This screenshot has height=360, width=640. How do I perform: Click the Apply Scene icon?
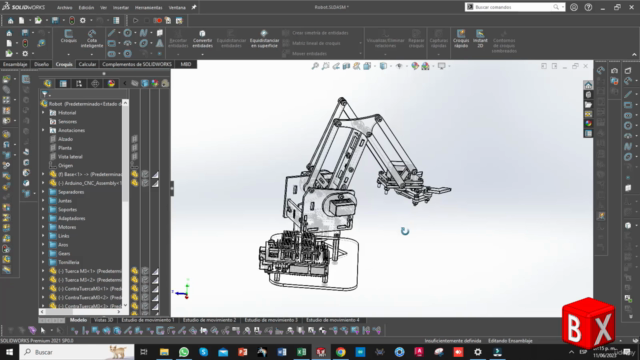(425, 66)
